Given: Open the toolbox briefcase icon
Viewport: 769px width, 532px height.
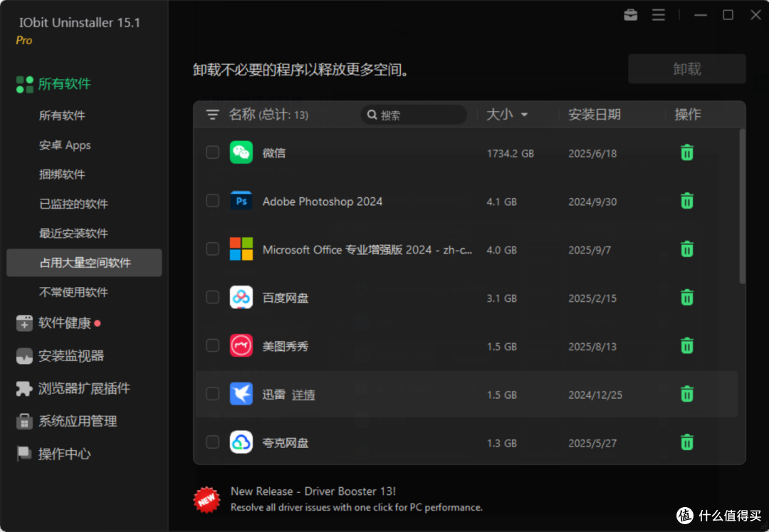Looking at the screenshot, I should (x=630, y=15).
